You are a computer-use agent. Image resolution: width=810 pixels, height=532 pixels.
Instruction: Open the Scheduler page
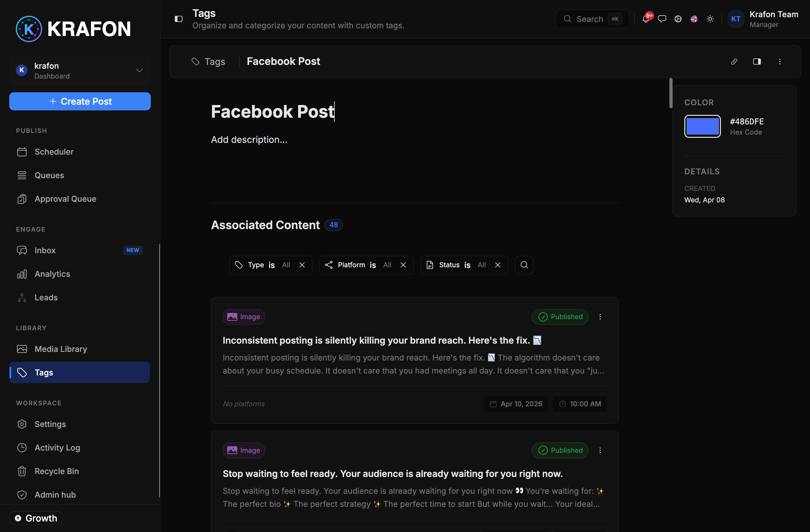(x=80, y=152)
